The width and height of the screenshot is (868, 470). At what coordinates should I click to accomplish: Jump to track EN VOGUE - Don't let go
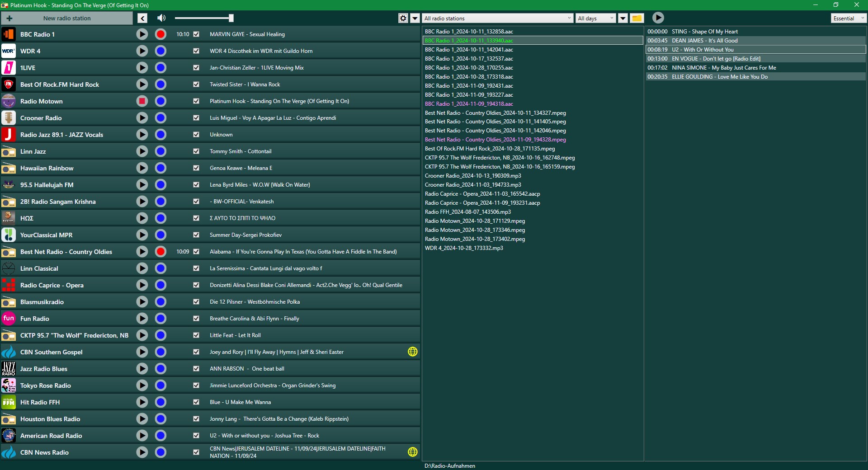[756, 59]
